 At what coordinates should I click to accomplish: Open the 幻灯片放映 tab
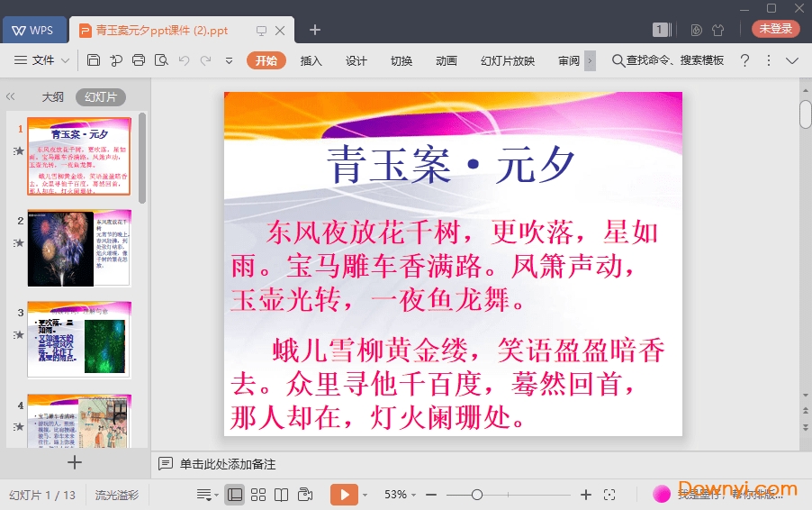[x=508, y=60]
